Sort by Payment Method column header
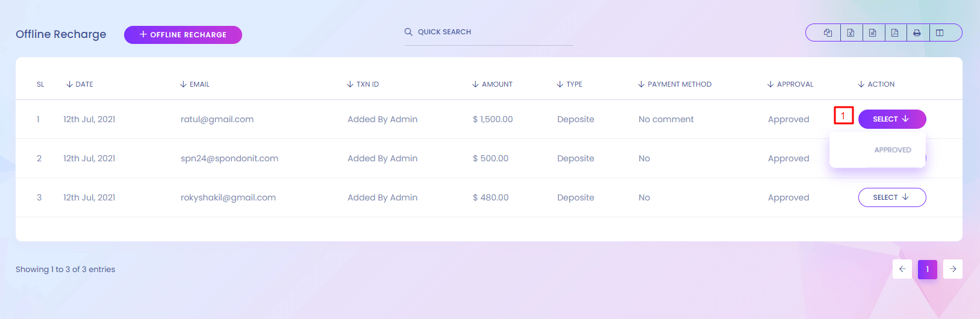 click(675, 84)
